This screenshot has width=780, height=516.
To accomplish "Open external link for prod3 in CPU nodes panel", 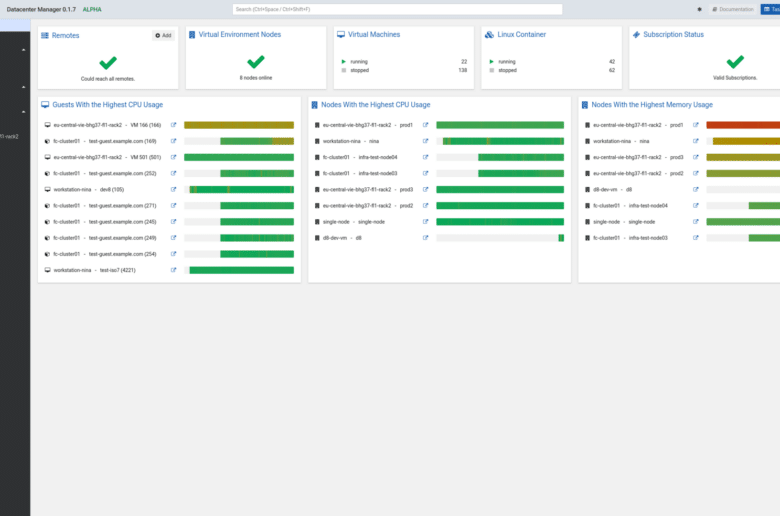I will [x=425, y=189].
